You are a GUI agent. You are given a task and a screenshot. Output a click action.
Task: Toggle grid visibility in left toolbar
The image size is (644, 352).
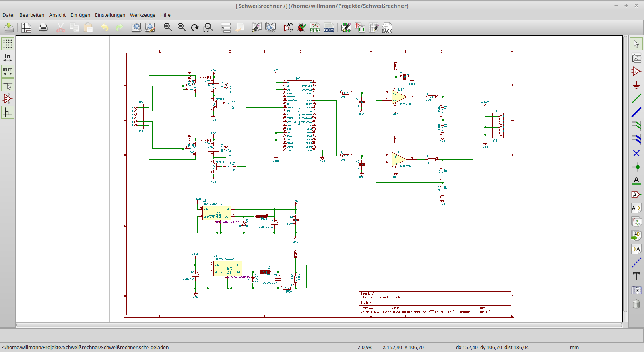[x=8, y=43]
